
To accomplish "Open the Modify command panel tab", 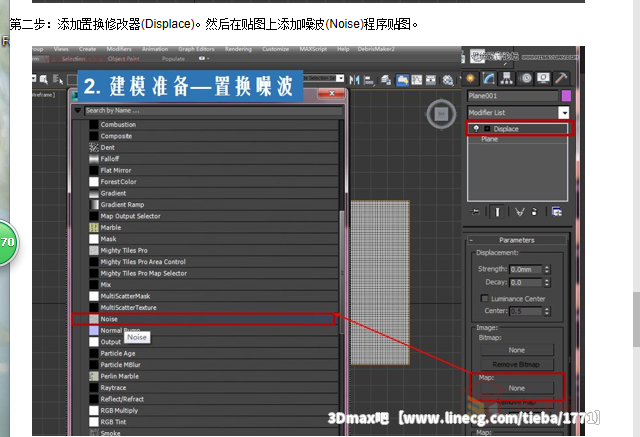I will click(x=489, y=78).
